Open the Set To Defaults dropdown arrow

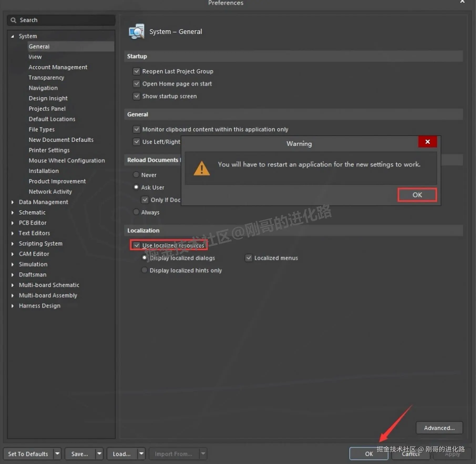click(x=57, y=453)
